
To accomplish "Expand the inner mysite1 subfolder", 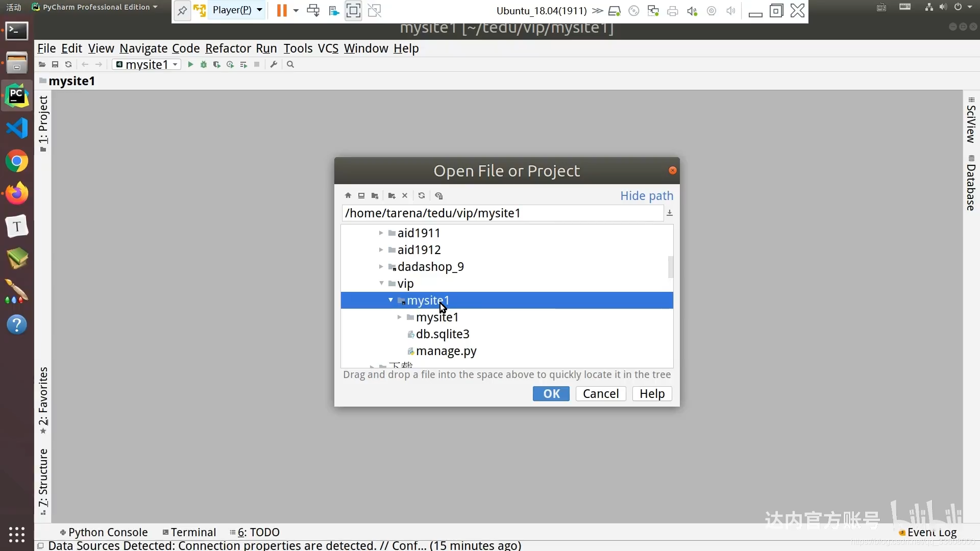I will pyautogui.click(x=399, y=317).
